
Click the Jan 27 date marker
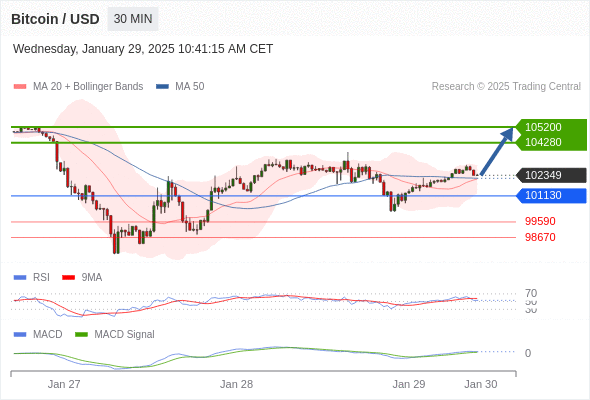[64, 384]
